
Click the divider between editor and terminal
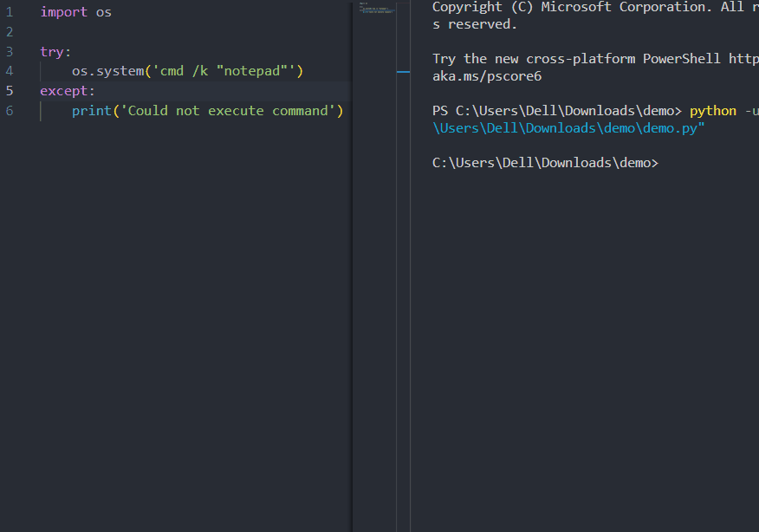[411, 260]
